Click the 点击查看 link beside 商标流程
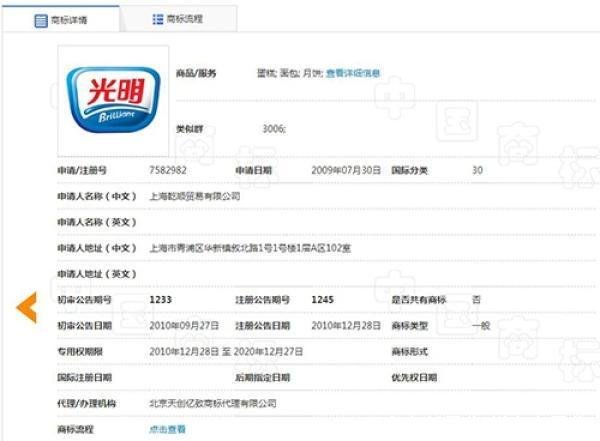The height and width of the screenshot is (441, 600). [x=167, y=429]
